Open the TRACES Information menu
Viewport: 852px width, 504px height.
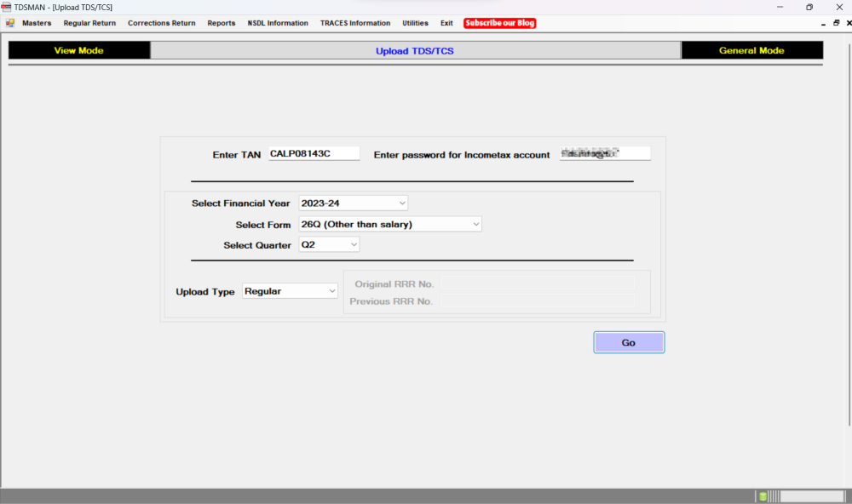coord(355,23)
